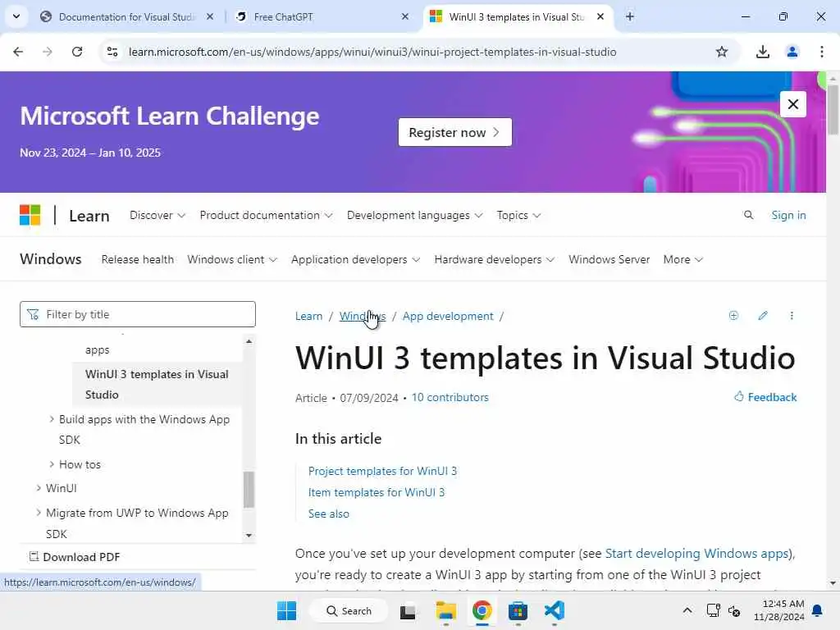840x630 pixels.
Task: Open the Chrome profile icon
Action: 792,52
